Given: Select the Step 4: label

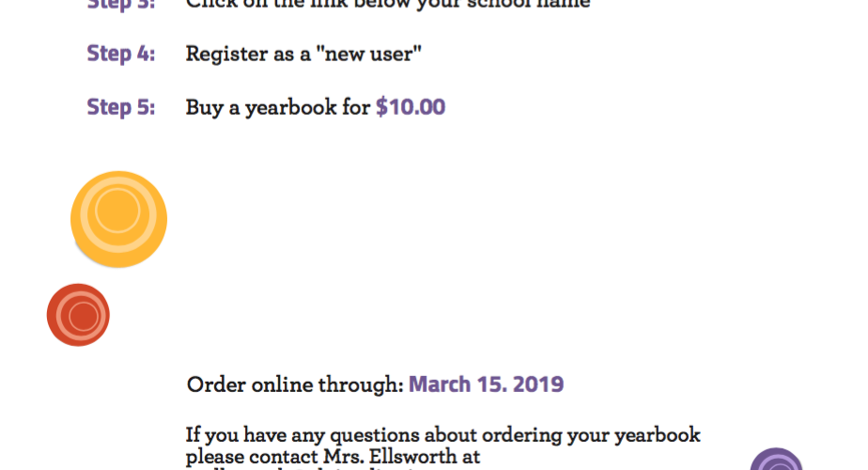Looking at the screenshot, I should (x=120, y=54).
